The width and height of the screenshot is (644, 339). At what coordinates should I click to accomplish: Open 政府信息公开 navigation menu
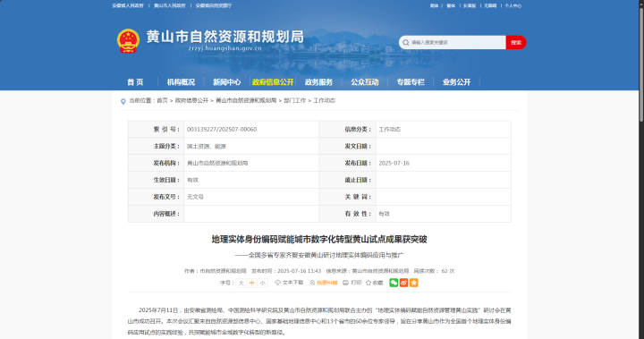click(x=273, y=82)
